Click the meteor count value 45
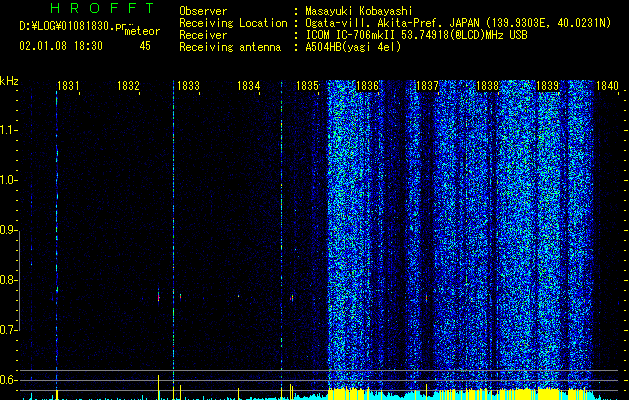Image resolution: width=629 pixels, height=400 pixels. point(145,46)
